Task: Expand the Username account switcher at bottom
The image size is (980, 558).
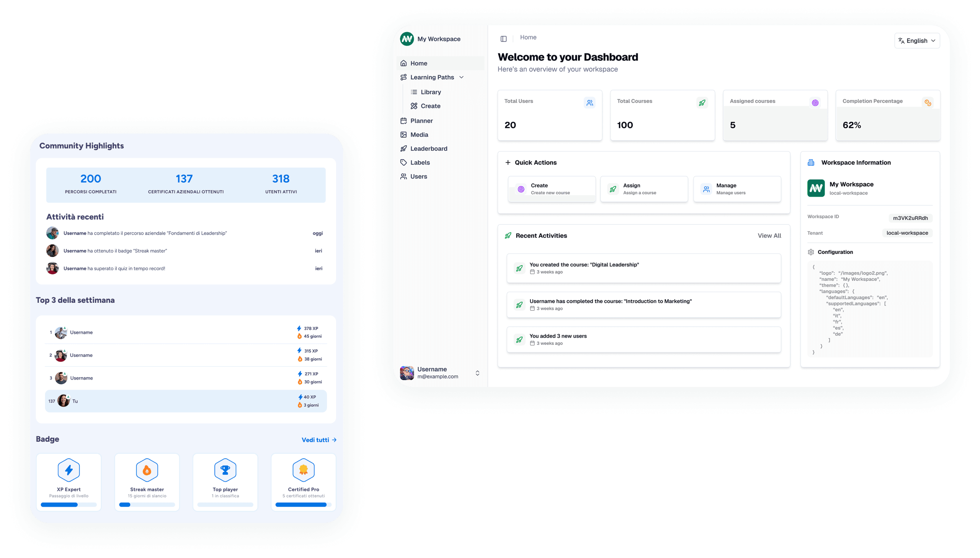Action: point(477,372)
